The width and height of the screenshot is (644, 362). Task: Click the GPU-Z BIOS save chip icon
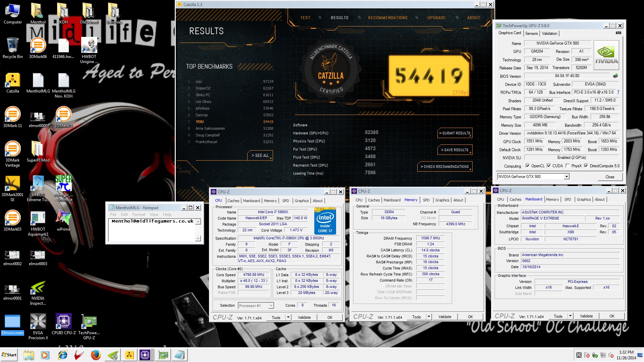[x=615, y=76]
